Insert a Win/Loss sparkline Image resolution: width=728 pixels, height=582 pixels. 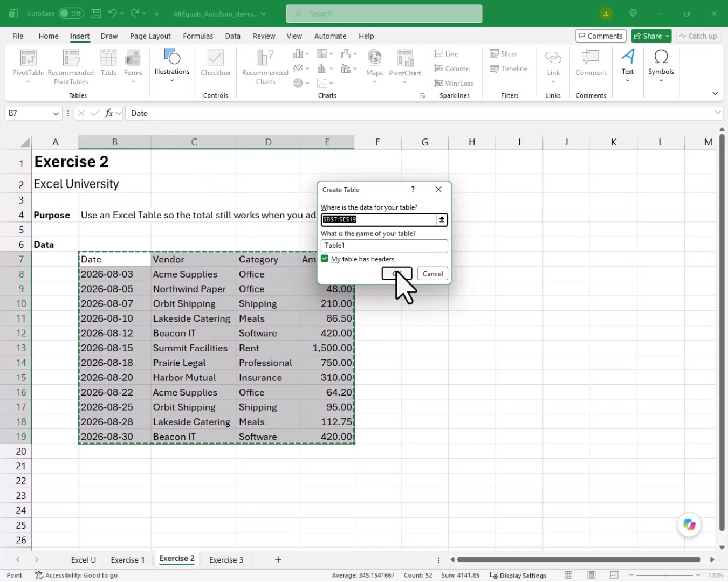454,83
